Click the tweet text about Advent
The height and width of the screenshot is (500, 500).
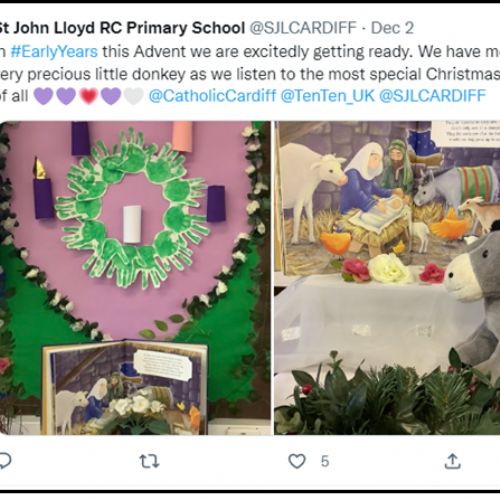[250, 74]
